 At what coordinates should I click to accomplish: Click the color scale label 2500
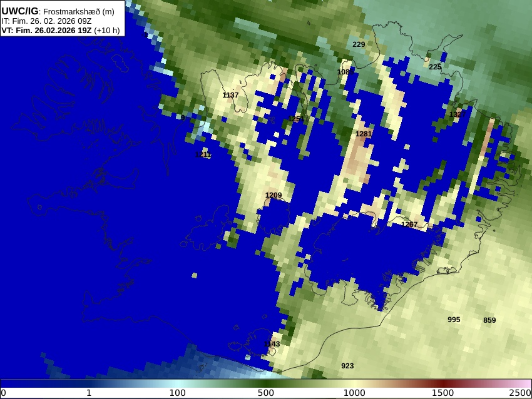[x=520, y=393]
